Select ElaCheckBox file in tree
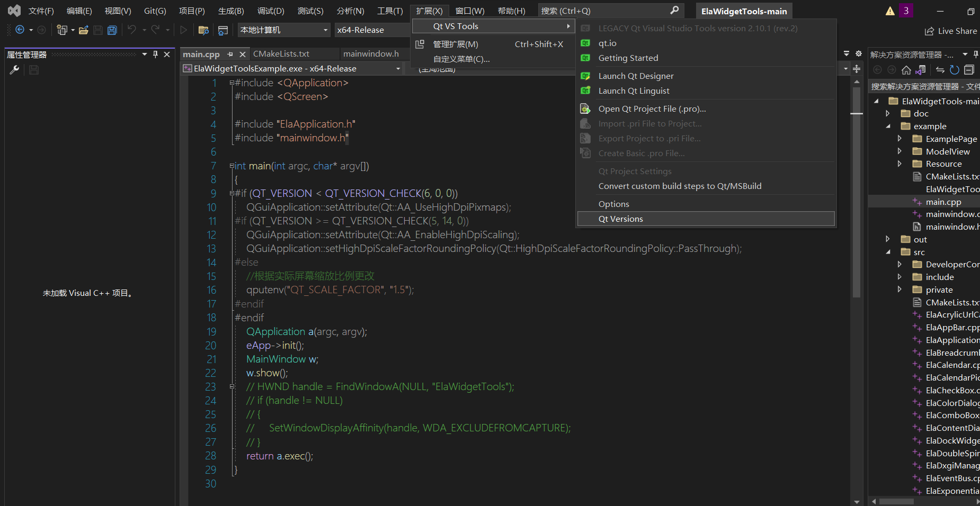980x506 pixels. pos(952,391)
